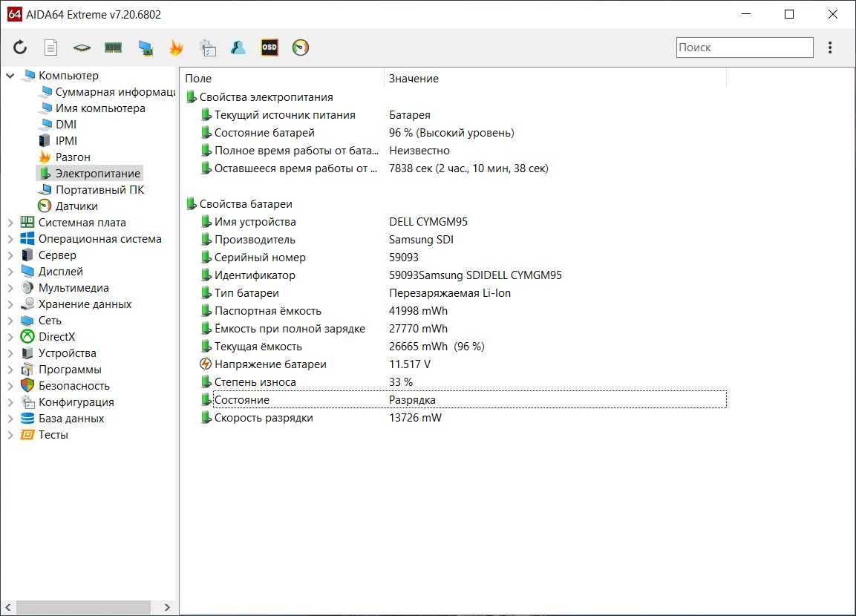The width and height of the screenshot is (856, 616).
Task: Expand the Системная плата node
Action: [x=10, y=223]
